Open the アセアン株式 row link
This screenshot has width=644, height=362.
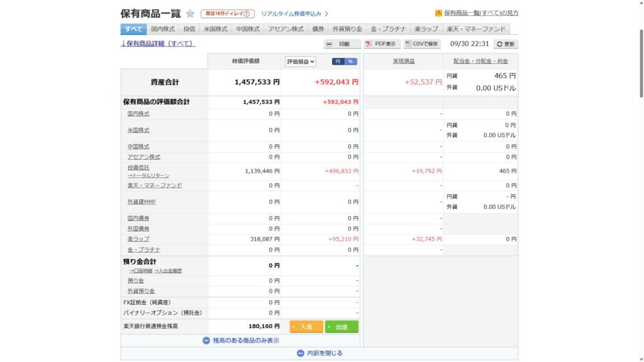click(144, 156)
